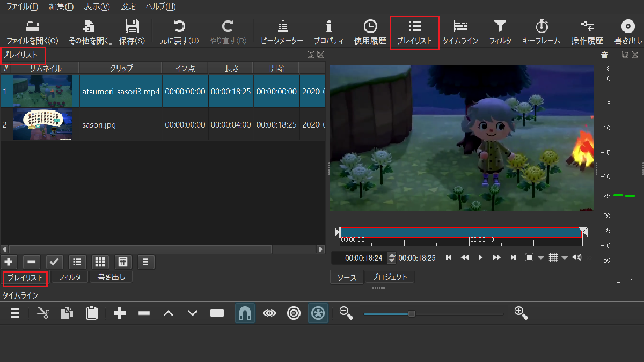Viewport: 644px width, 362px height.
Task: Click the zoom-in magnifier on the timeline
Action: (x=521, y=314)
